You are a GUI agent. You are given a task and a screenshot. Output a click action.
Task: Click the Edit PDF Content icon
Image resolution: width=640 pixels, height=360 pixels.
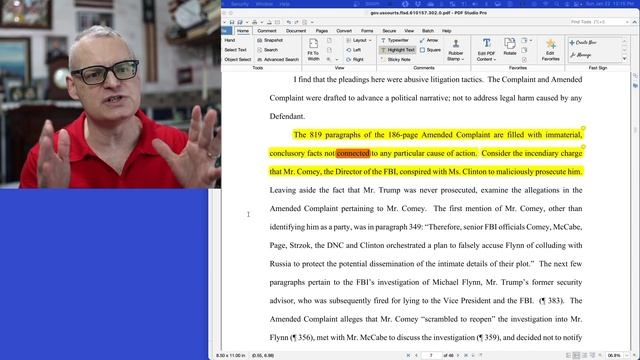coord(486,43)
